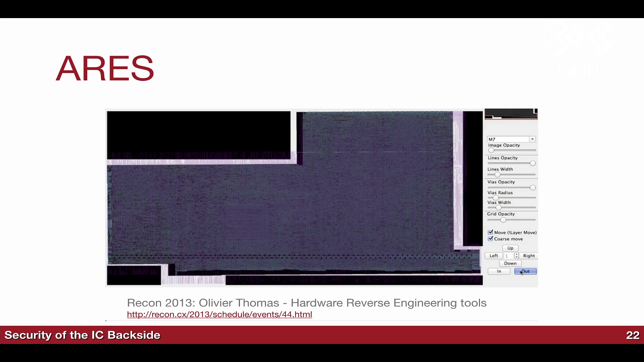Click the Up button
644x362 pixels.
(x=510, y=248)
